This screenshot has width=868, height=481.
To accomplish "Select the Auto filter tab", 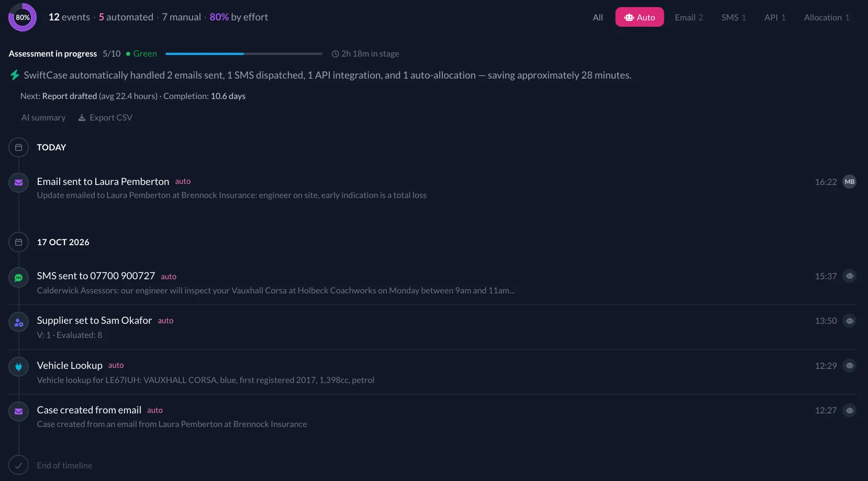I will (639, 17).
